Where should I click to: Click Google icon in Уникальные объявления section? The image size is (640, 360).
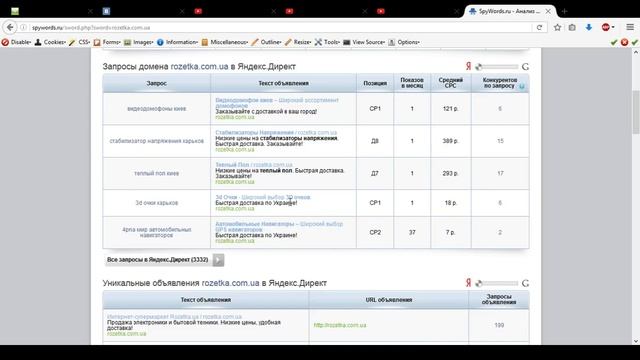point(525,283)
